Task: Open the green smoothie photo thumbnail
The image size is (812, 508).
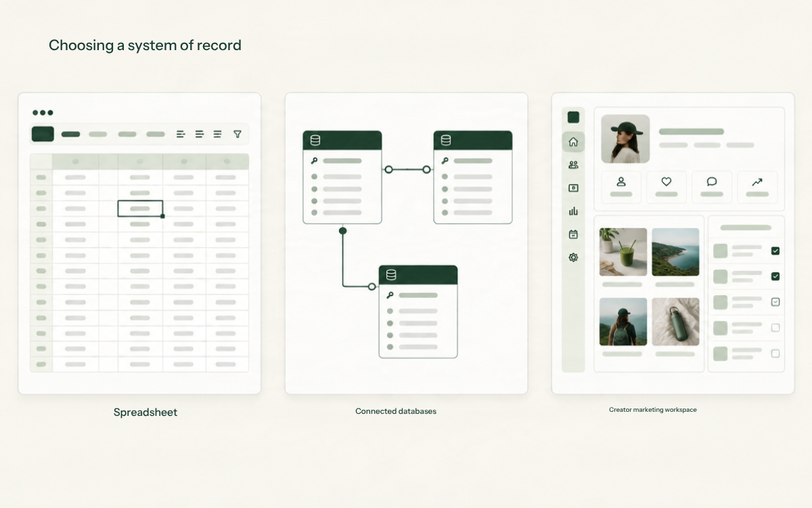Action: (x=623, y=252)
